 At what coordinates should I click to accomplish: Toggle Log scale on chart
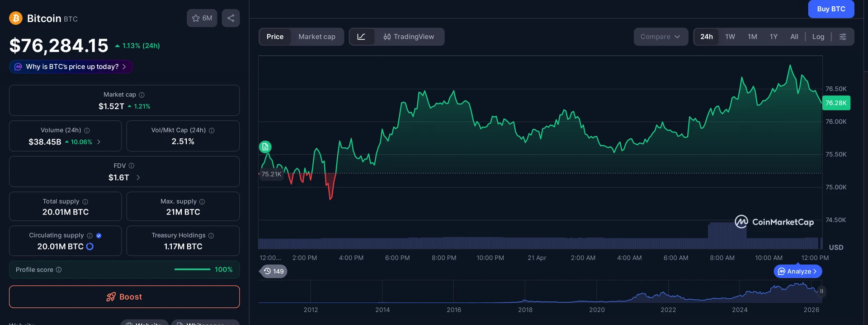[818, 37]
